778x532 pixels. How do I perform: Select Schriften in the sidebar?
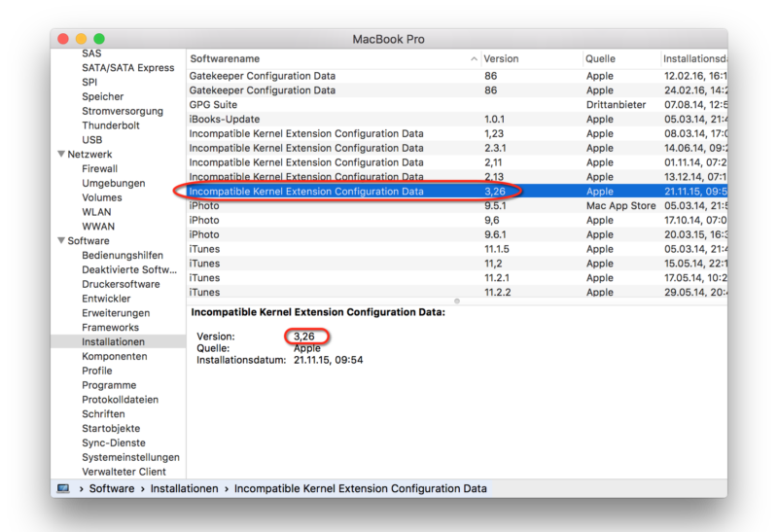(x=103, y=413)
